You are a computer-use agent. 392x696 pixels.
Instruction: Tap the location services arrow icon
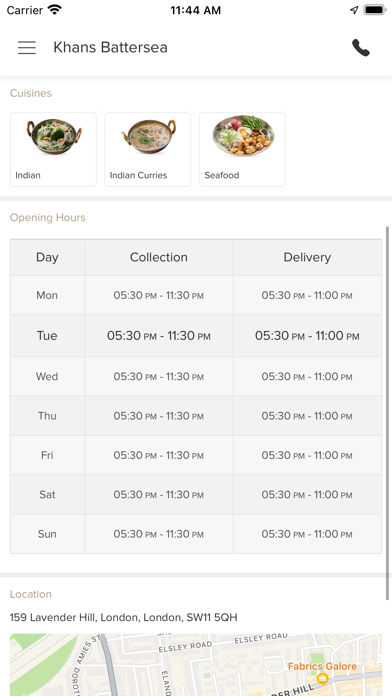tap(354, 10)
